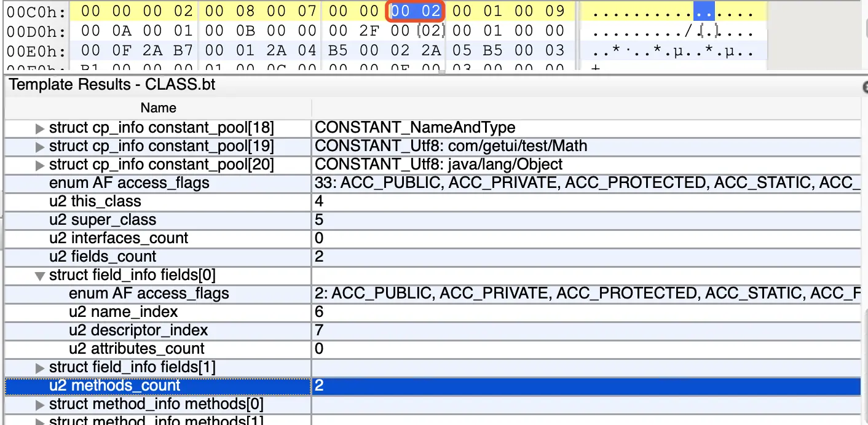Click the Name column header
Screen dimensions: 868x425
click(x=158, y=108)
